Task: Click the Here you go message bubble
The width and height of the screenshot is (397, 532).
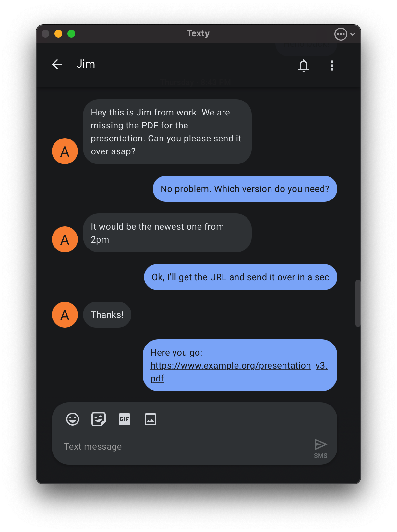Action: pyautogui.click(x=240, y=365)
